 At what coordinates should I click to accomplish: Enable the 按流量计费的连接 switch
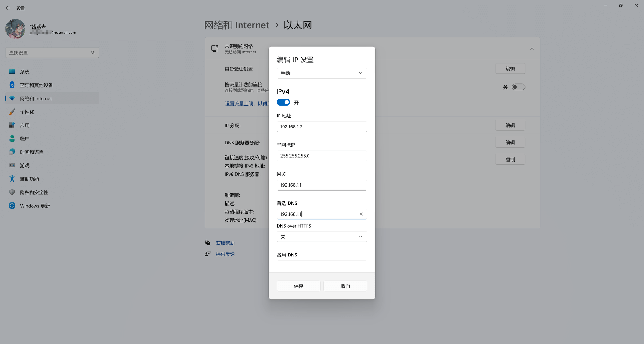[518, 87]
